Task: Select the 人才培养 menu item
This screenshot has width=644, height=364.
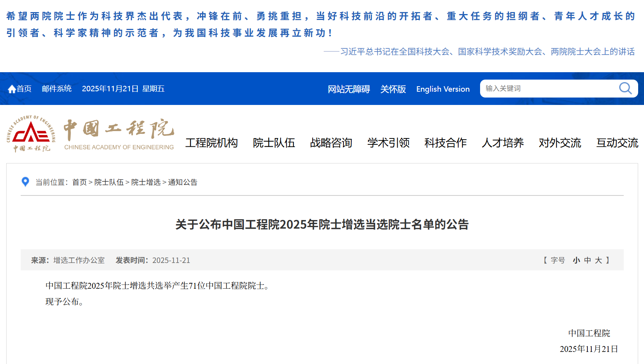Action: click(x=503, y=143)
